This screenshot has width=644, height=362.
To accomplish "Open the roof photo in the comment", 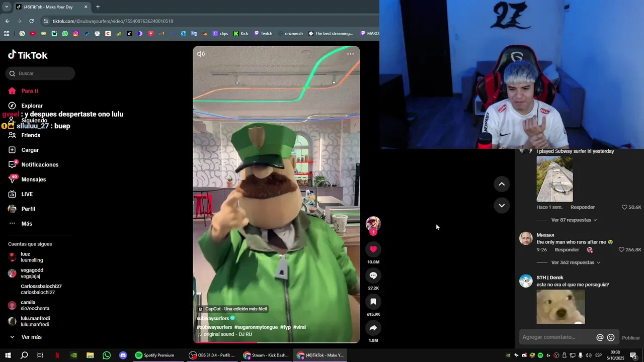I will pos(554,179).
